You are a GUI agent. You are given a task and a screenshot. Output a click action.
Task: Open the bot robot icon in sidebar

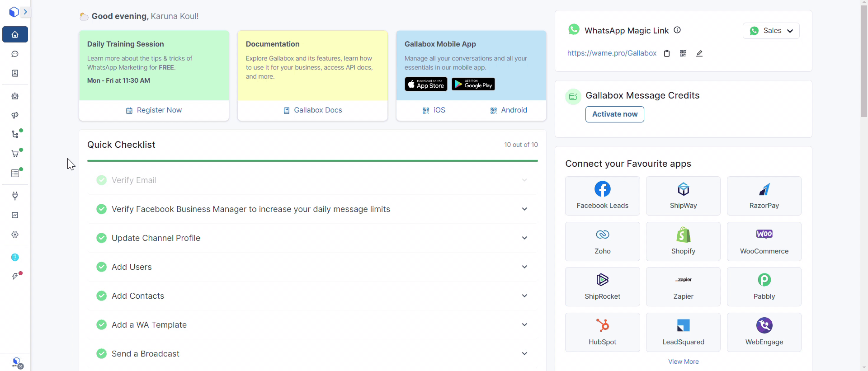(15, 96)
